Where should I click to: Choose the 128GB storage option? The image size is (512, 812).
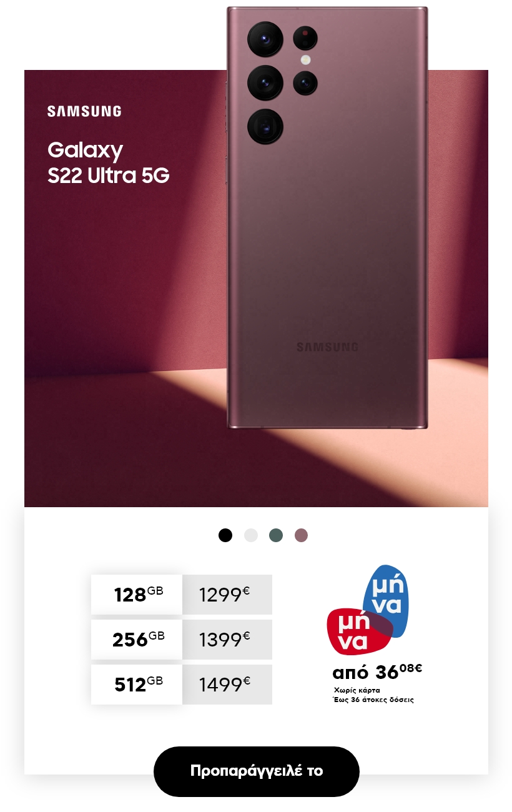(x=137, y=595)
